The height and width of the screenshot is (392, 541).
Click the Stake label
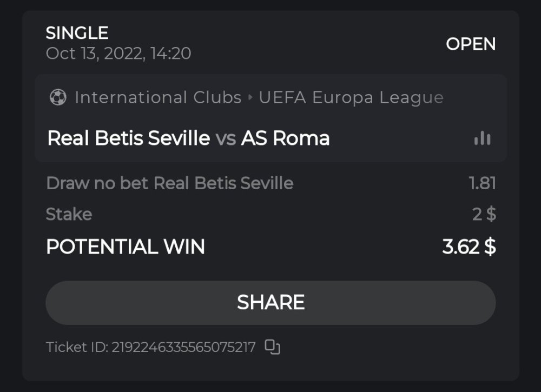pos(69,214)
